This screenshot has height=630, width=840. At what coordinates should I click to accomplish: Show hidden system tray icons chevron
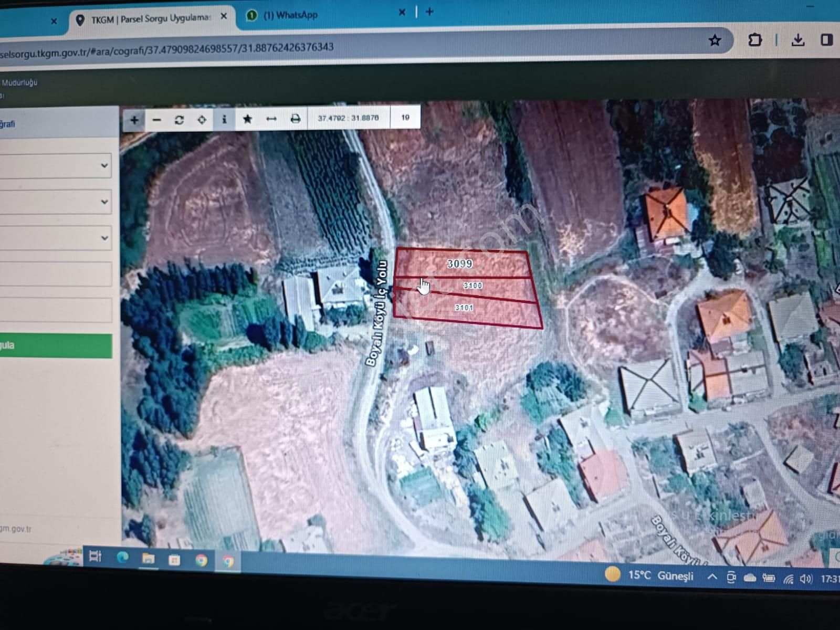[712, 577]
